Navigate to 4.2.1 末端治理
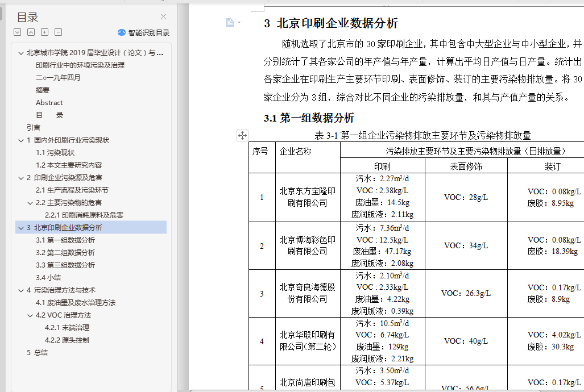584x392 pixels. pos(67,328)
